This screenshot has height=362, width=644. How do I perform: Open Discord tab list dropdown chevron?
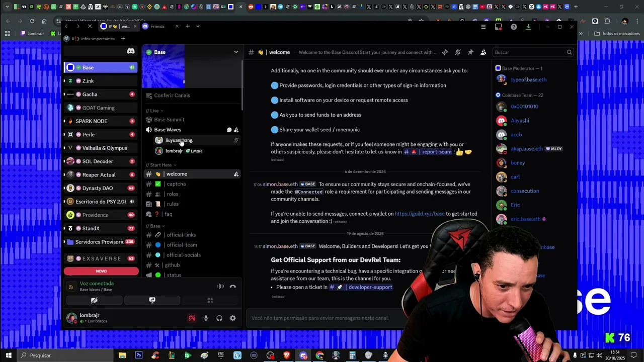point(198,26)
